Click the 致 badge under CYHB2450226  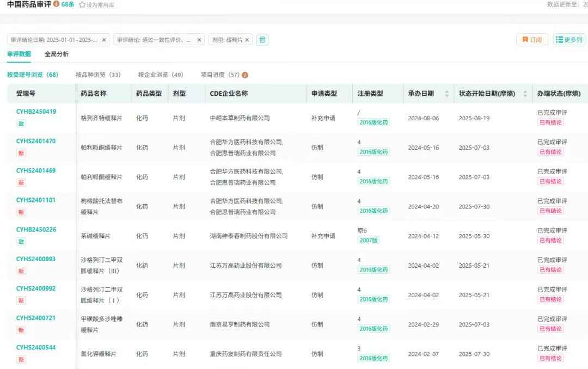pos(21,242)
